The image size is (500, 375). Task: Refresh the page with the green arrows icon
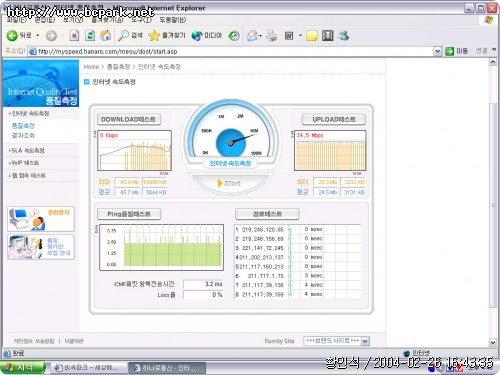tap(90, 35)
